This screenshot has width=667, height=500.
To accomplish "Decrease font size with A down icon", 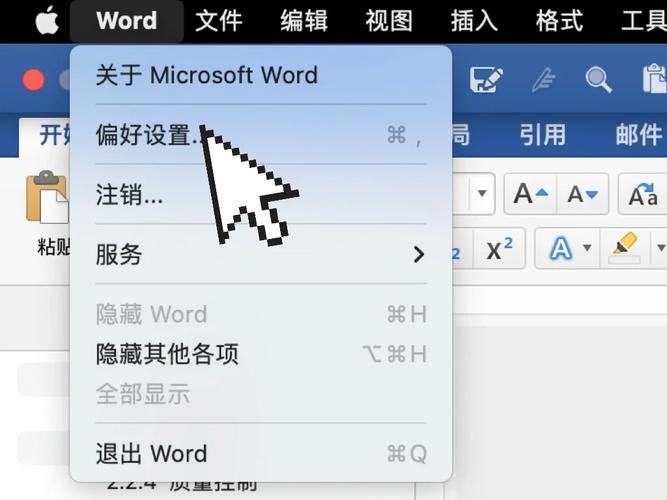I will [x=582, y=194].
